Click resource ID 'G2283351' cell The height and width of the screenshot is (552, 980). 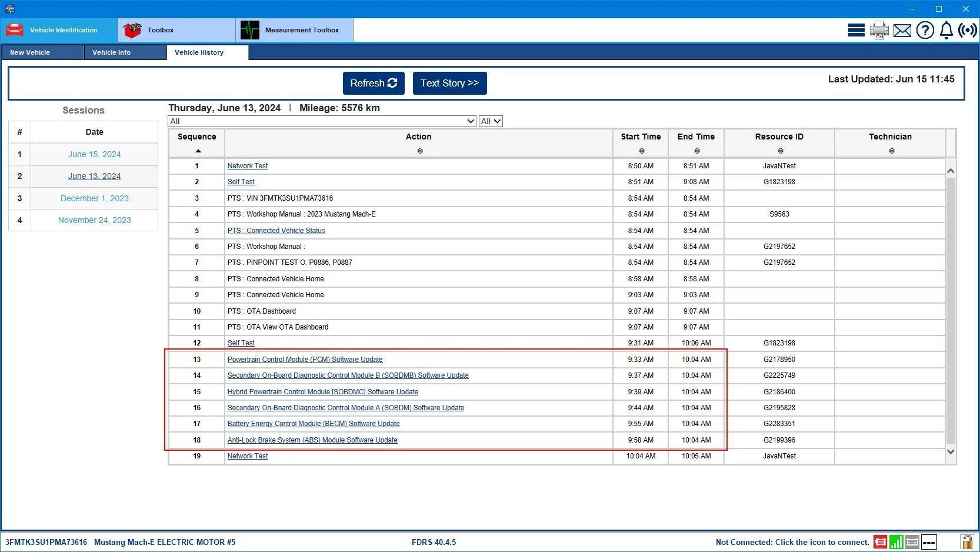[x=779, y=424]
